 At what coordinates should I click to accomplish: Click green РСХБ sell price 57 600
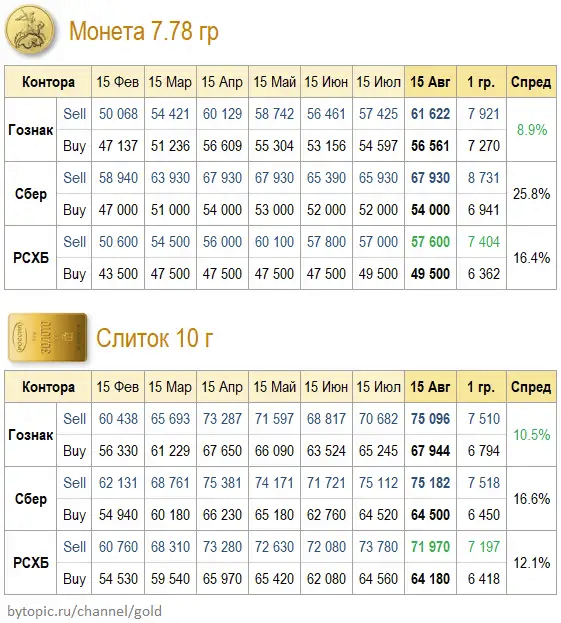[430, 242]
